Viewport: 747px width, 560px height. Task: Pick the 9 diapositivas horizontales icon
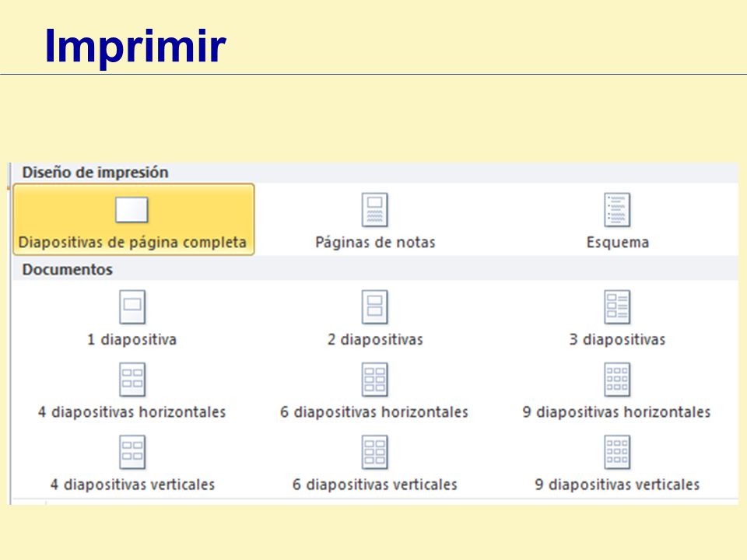click(617, 380)
